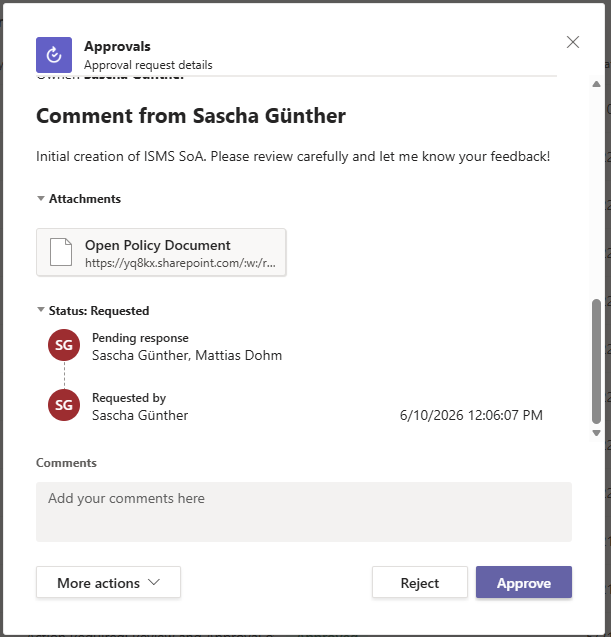Image resolution: width=611 pixels, height=637 pixels.
Task: Select the 'Comment from Sascha Günther' heading
Action: [x=191, y=116]
